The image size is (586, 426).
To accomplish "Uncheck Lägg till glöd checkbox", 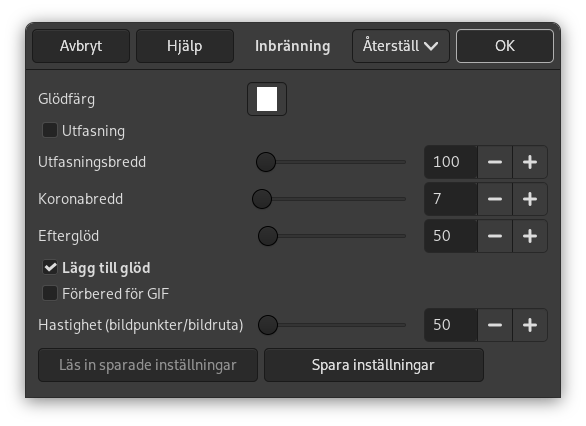I will (50, 268).
